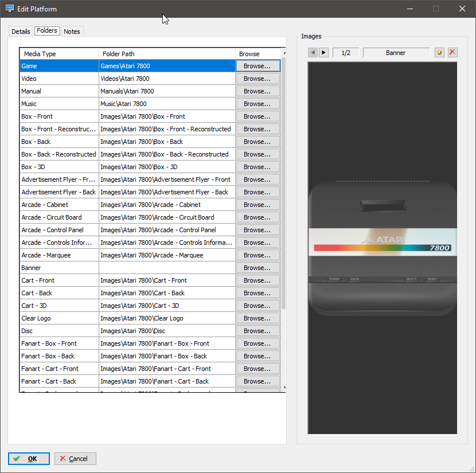Select Fanart - Cart - Back media type cell
The width and height of the screenshot is (476, 473).
pos(59,381)
